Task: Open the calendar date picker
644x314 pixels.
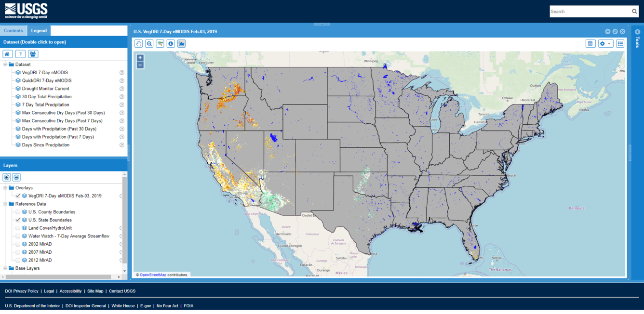Action: 590,43
